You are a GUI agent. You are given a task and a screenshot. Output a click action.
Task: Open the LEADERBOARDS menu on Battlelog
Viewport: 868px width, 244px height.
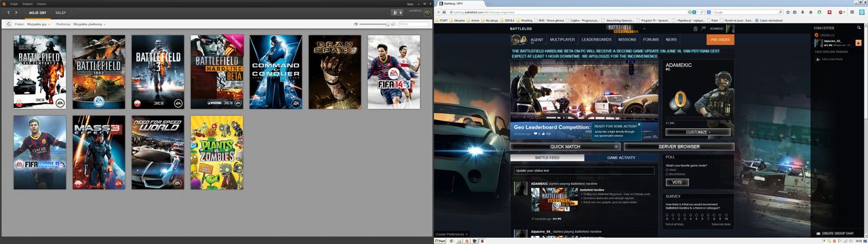(596, 39)
